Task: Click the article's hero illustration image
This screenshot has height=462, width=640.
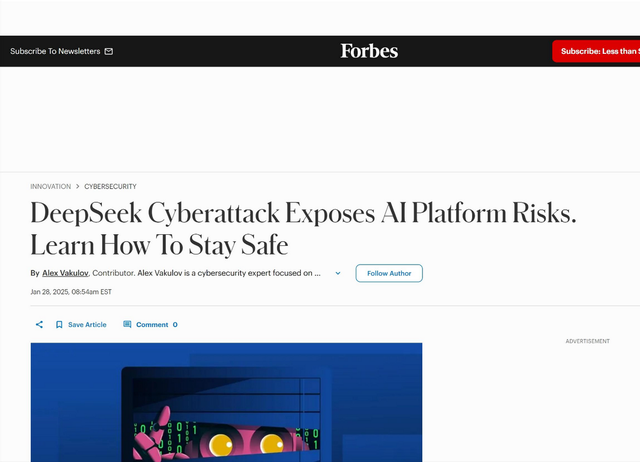Action: click(226, 402)
